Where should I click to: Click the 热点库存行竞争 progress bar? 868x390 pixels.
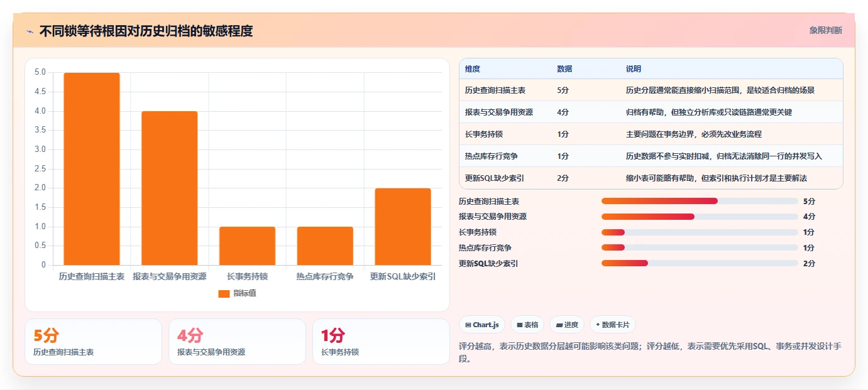700,248
